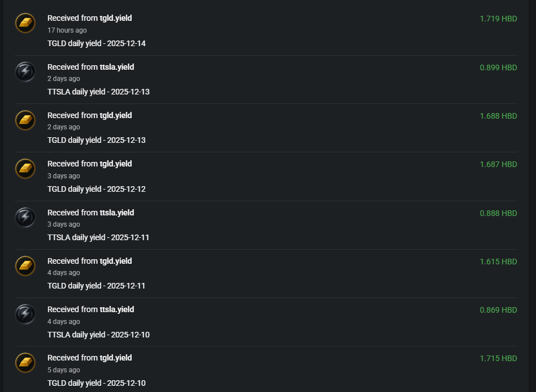536x392 pixels.
Task: Open ttsla.yield sender of 0.888 HBD transfer
Action: point(117,213)
